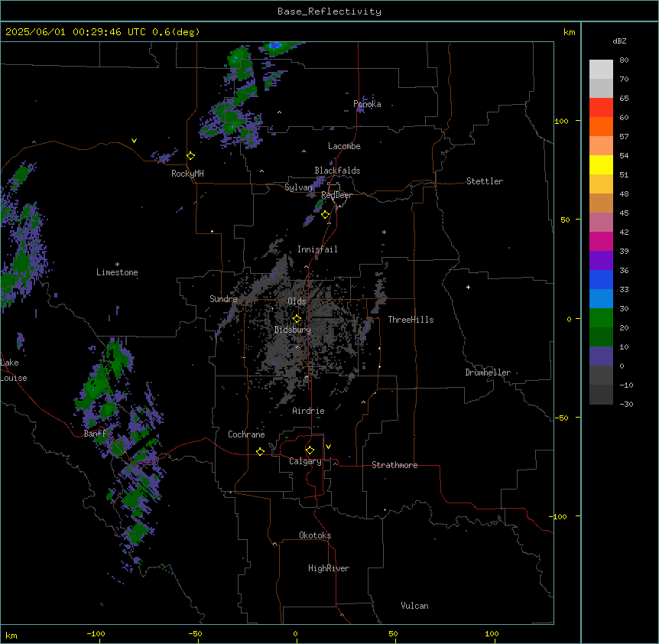
Task: Click the Limestone label
Action: (117, 272)
